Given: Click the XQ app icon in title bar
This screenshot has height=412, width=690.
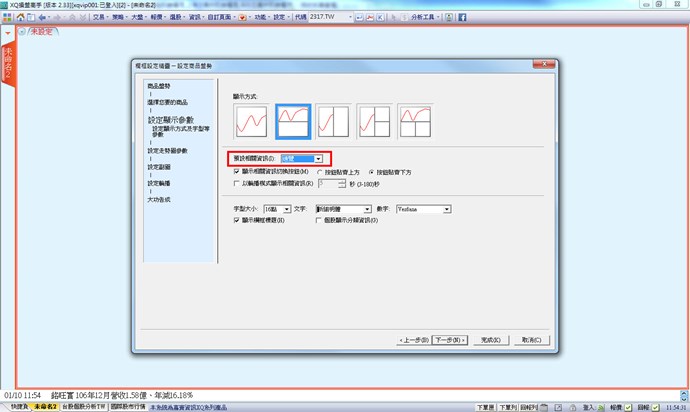Looking at the screenshot, I should pos(5,5).
